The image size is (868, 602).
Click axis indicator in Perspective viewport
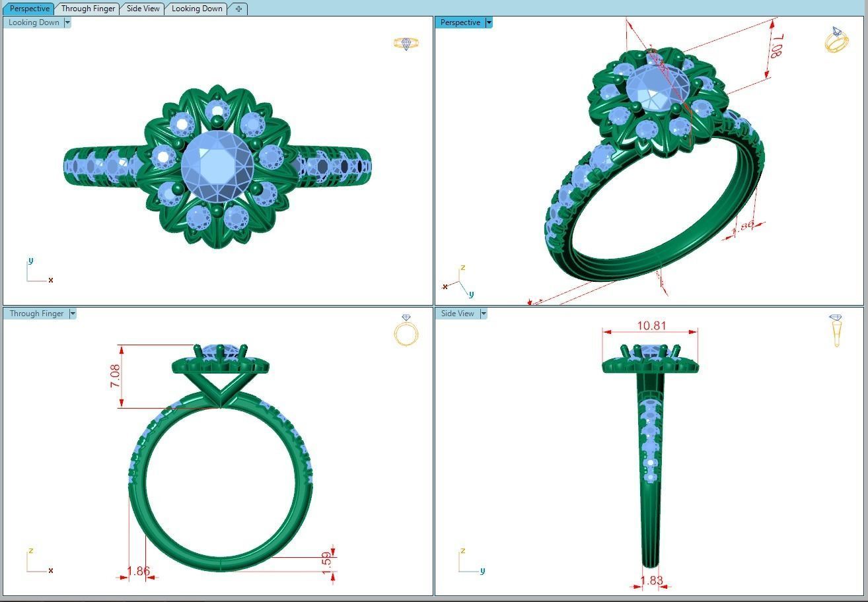point(459,282)
